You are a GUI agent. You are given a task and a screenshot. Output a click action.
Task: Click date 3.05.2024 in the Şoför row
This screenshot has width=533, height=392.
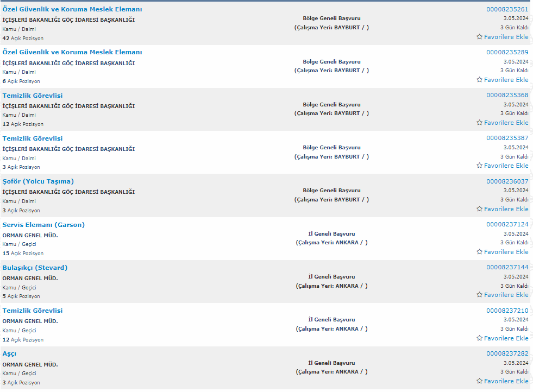[x=516, y=190]
